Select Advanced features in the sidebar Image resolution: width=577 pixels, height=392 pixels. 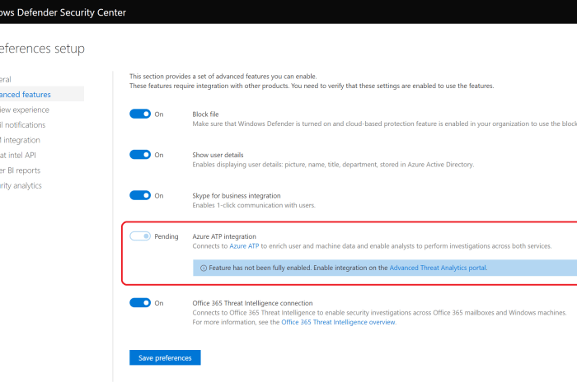(x=26, y=95)
